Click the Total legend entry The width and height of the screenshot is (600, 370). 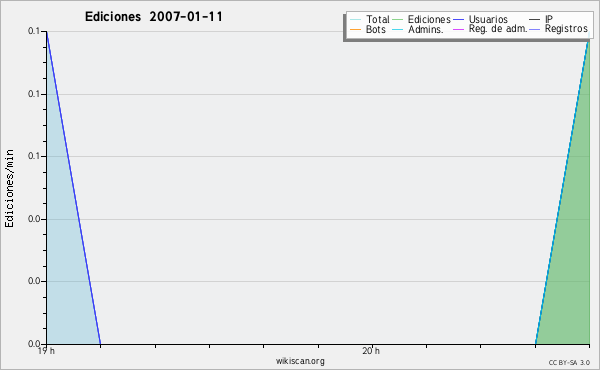[x=370, y=19]
